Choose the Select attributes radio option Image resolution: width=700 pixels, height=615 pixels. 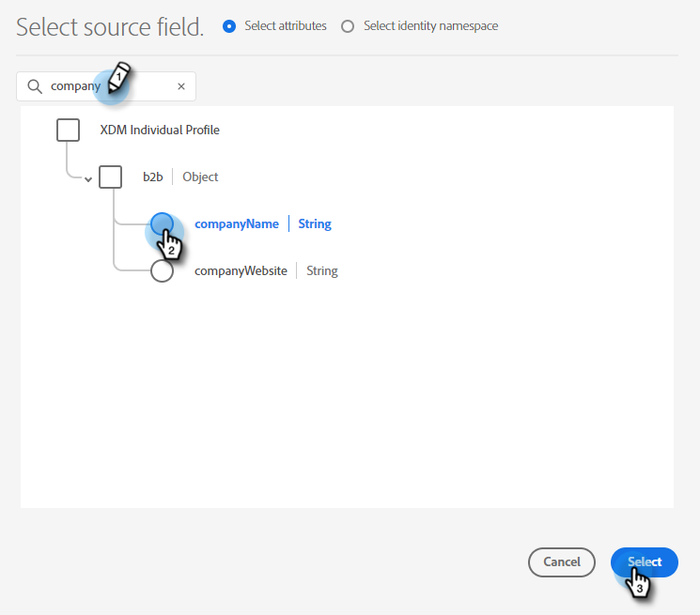tap(229, 26)
